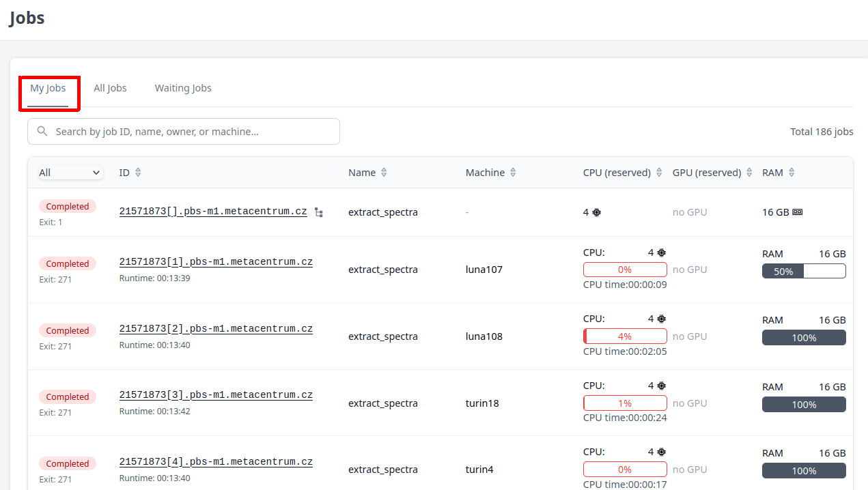Click the 0% CPU usage bar for turin4

625,470
